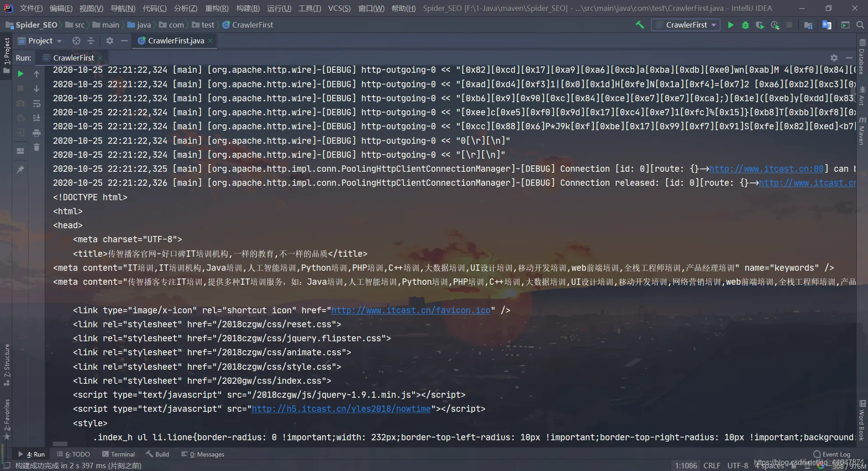
Task: Close the CrawlerFirst.java editor tab
Action: click(210, 41)
